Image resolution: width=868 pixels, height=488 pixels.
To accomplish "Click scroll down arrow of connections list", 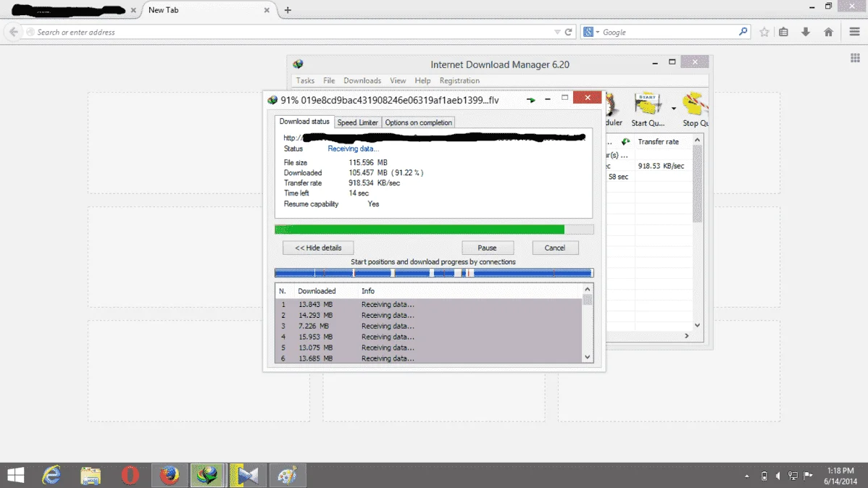I will [588, 358].
